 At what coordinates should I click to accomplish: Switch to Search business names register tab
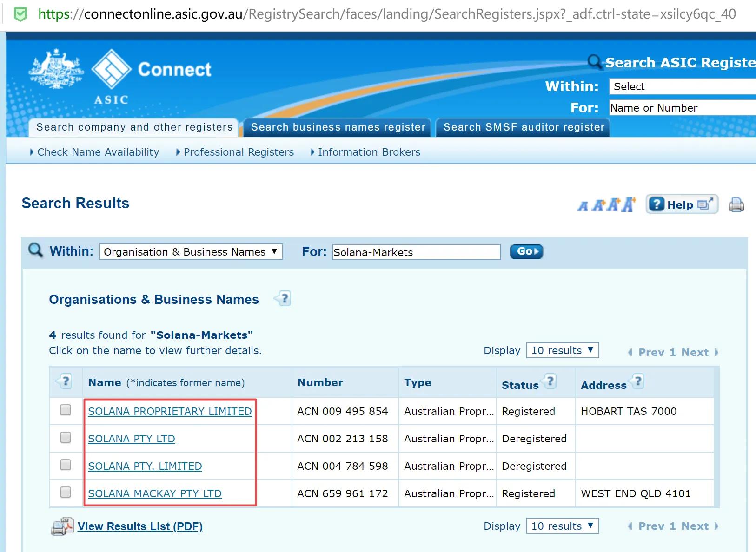338,127
